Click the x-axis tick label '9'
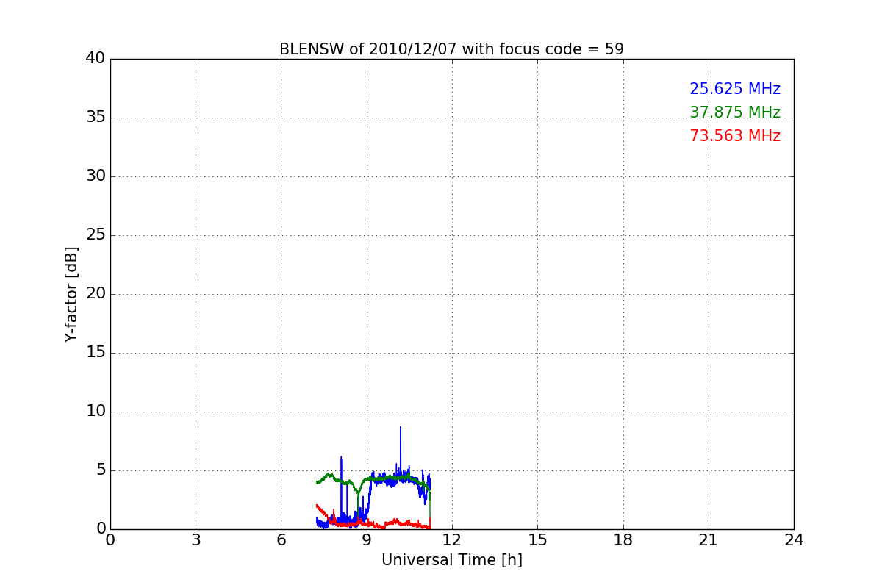Screen dimensions: 882x588 [x=367, y=540]
